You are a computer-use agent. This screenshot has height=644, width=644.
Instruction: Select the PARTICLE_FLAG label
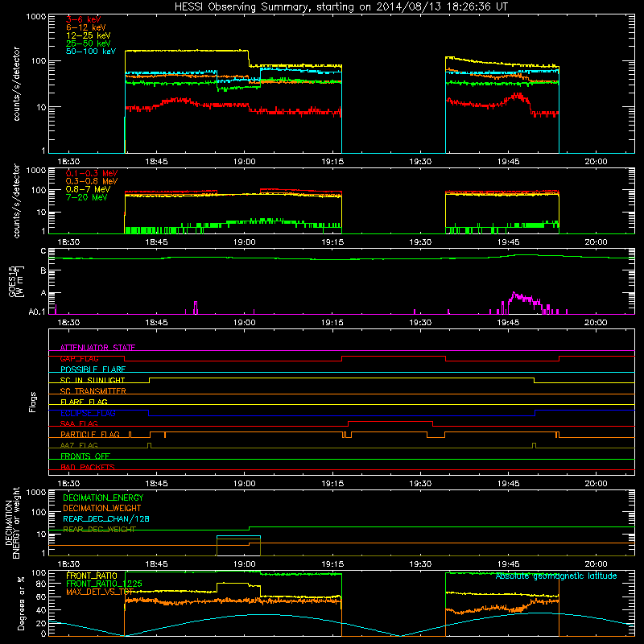(x=90, y=435)
